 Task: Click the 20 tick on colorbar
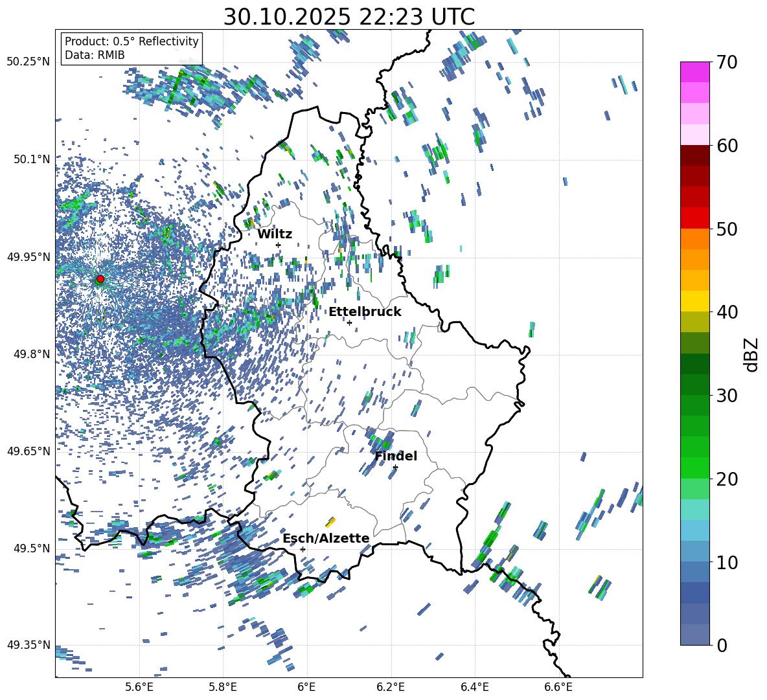coord(727,479)
